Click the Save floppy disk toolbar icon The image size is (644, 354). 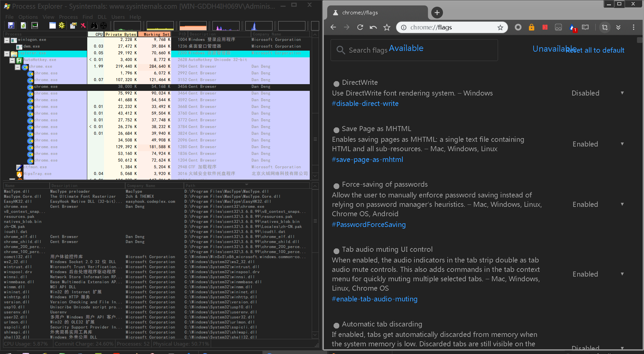[x=11, y=25]
